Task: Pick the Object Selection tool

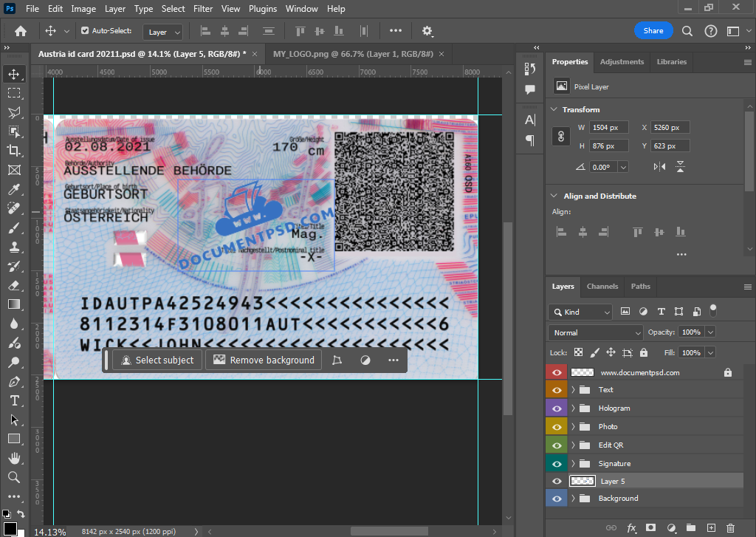Action: (x=14, y=131)
